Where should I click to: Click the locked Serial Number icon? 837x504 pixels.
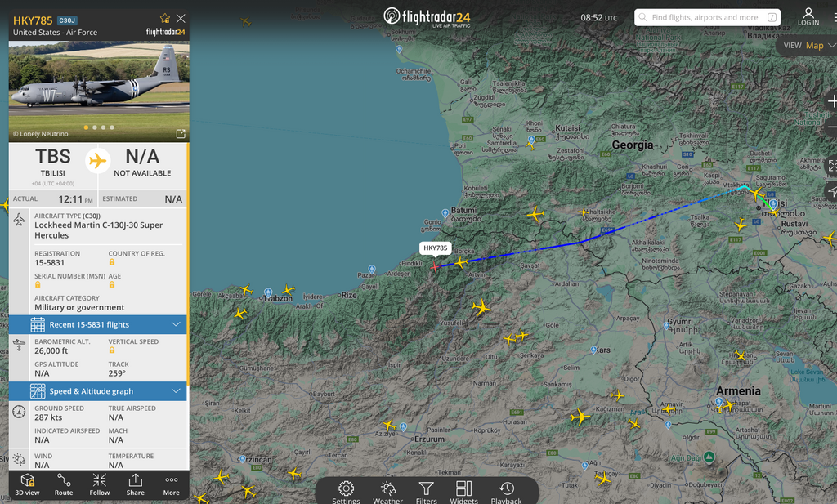(x=38, y=285)
